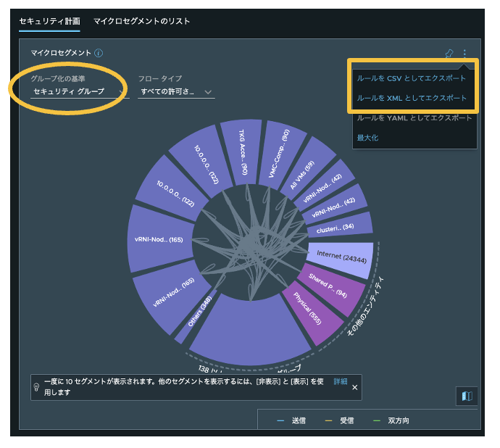Expand the フロー タイプ dropdown
The width and height of the screenshot is (500, 448).
[x=176, y=92]
